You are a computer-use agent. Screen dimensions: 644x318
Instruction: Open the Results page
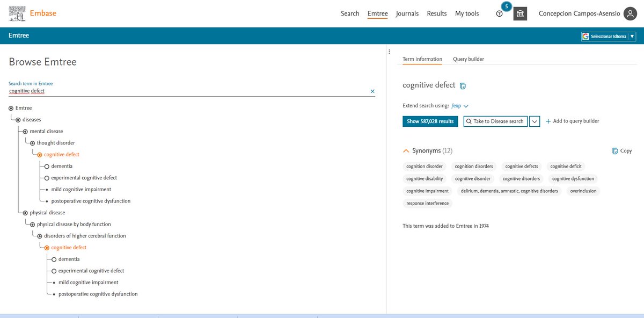[437, 13]
